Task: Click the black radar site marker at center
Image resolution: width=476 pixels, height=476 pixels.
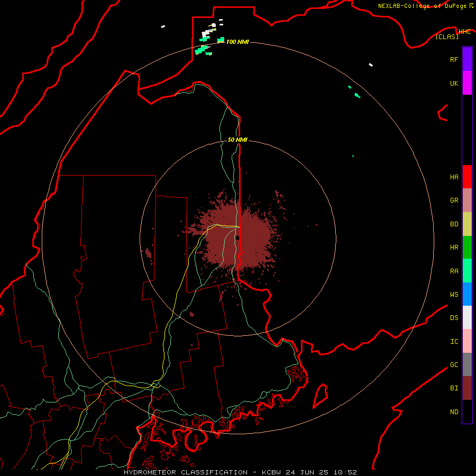Action: click(237, 238)
